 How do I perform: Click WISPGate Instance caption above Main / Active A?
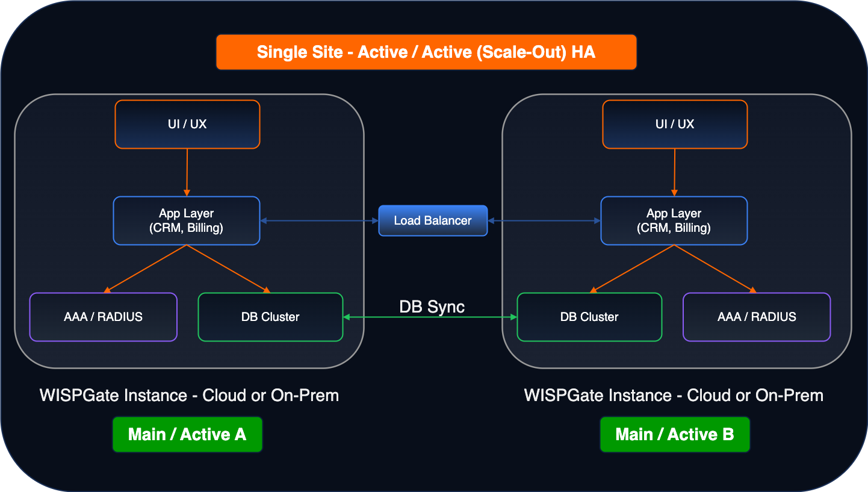189,395
